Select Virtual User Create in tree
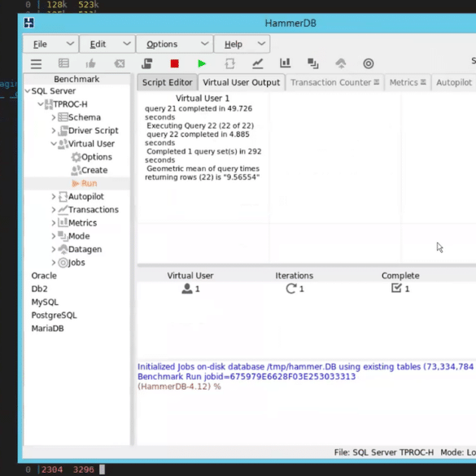The width and height of the screenshot is (476, 476). coord(94,170)
